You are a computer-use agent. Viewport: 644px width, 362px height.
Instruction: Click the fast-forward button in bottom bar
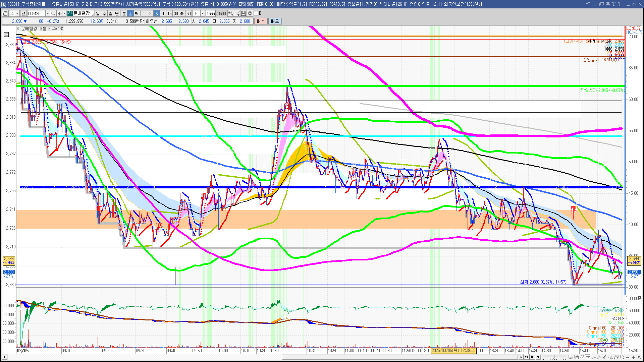click(538, 357)
